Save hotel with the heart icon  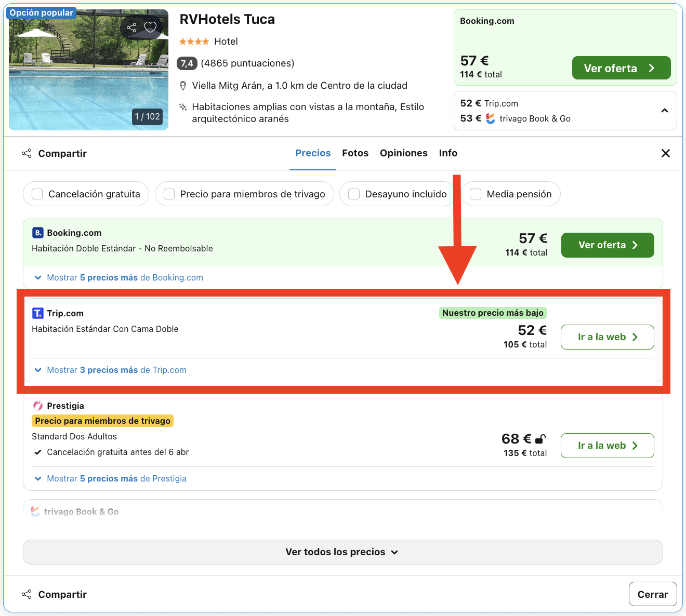150,28
